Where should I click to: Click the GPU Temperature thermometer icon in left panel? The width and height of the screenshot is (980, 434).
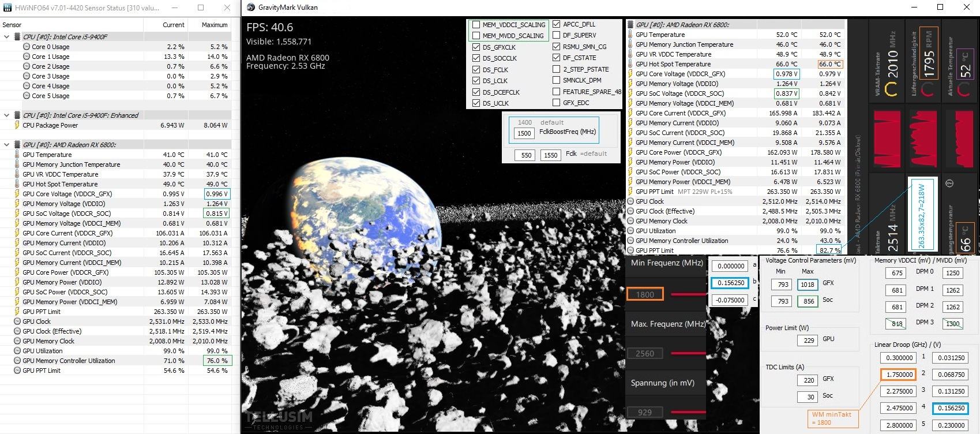point(17,155)
